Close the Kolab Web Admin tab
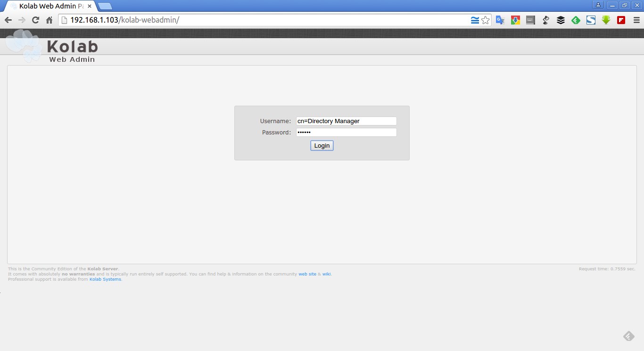Viewport: 644px width, 351px height. (x=90, y=6)
